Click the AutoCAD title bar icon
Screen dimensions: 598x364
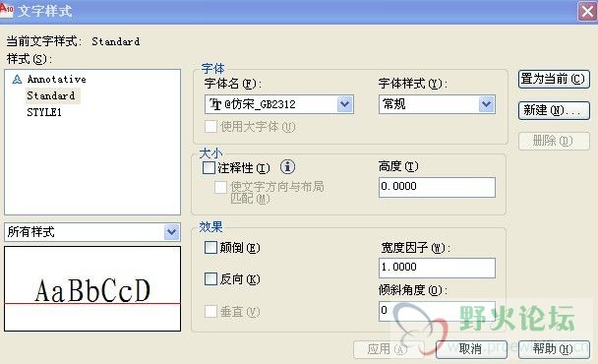7,10
